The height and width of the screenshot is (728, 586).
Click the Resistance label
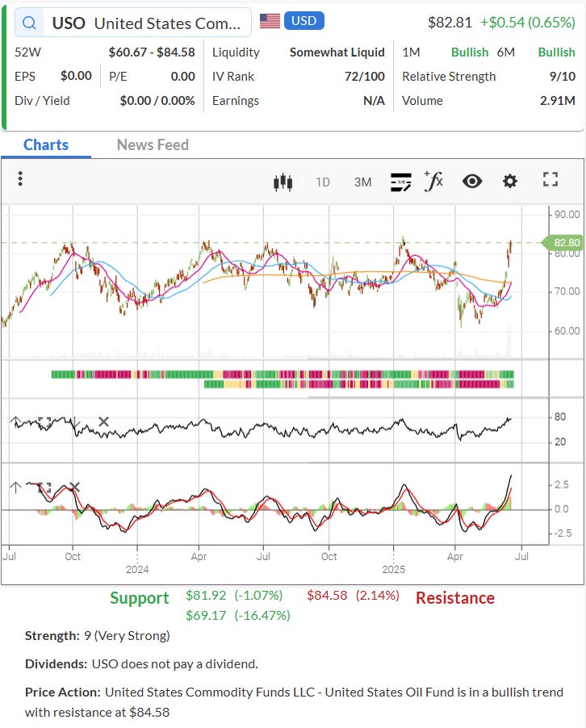pos(455,598)
